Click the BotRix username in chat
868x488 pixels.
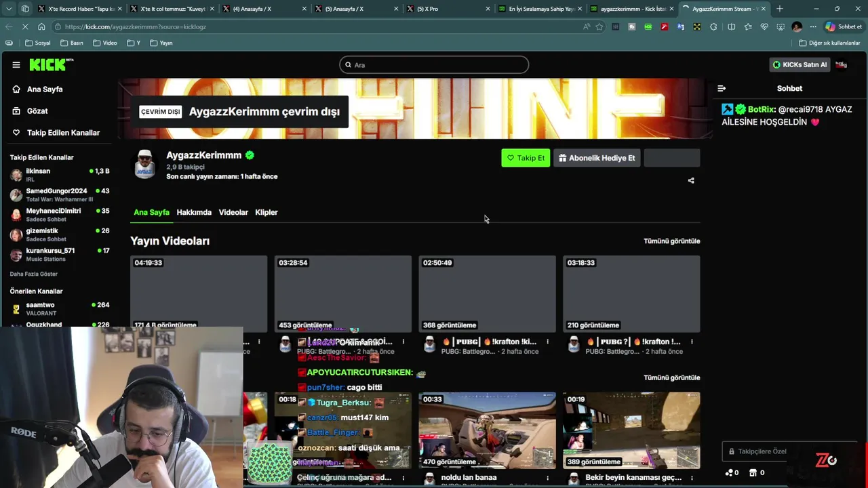coord(762,109)
